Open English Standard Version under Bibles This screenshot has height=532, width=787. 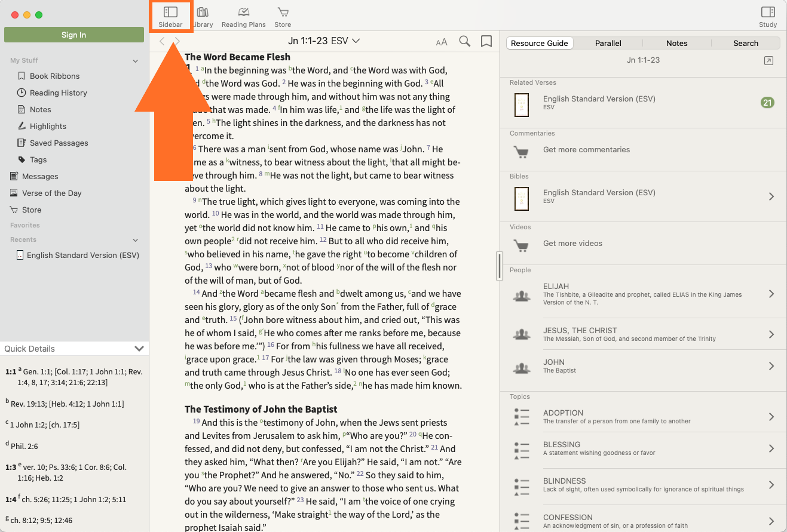644,196
